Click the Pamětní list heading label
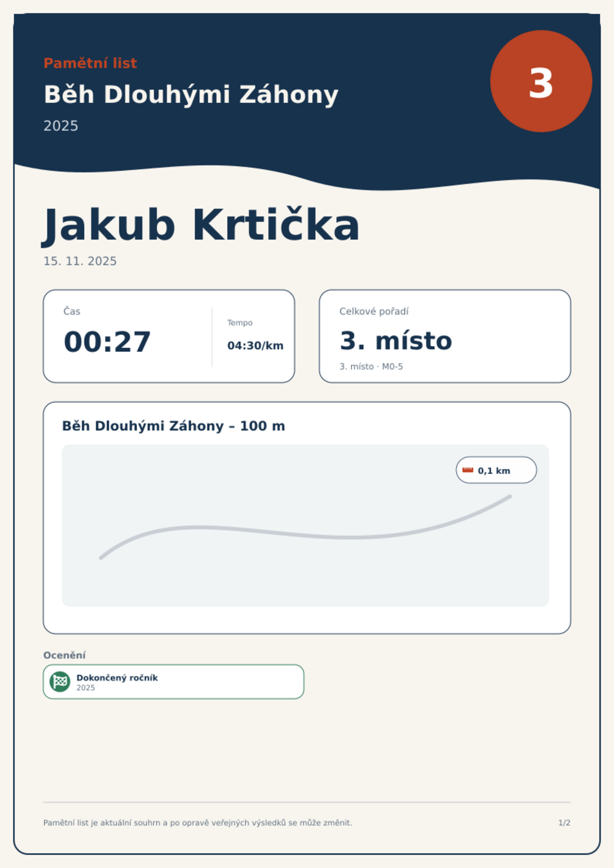 pyautogui.click(x=90, y=63)
